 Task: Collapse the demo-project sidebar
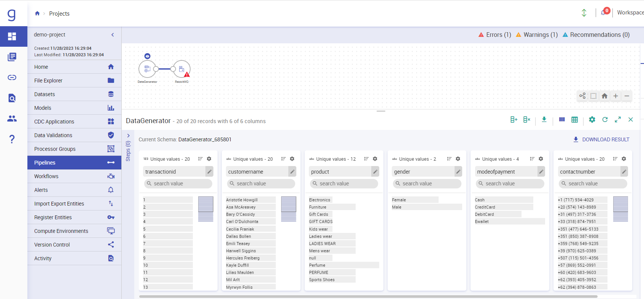point(113,35)
